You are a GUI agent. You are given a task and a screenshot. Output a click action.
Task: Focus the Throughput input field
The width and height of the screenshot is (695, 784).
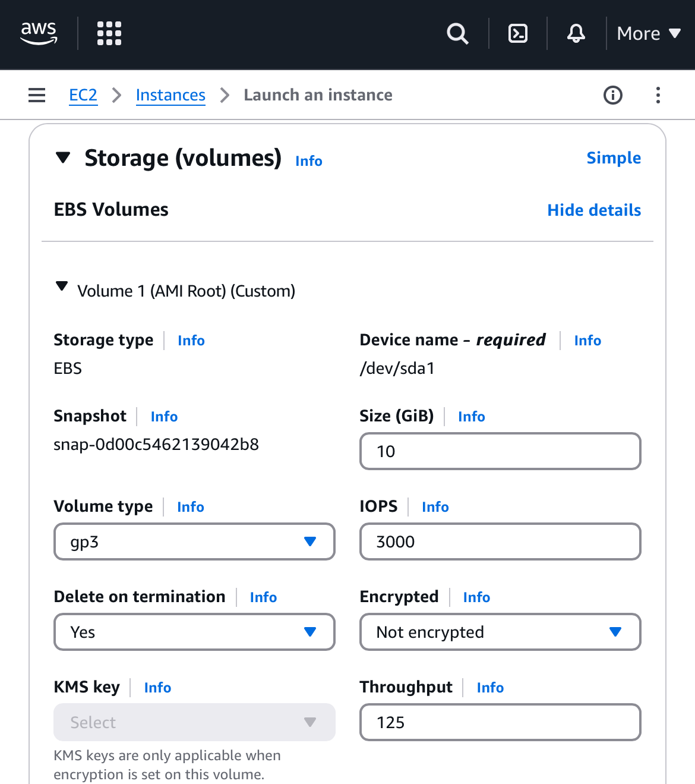coord(500,722)
